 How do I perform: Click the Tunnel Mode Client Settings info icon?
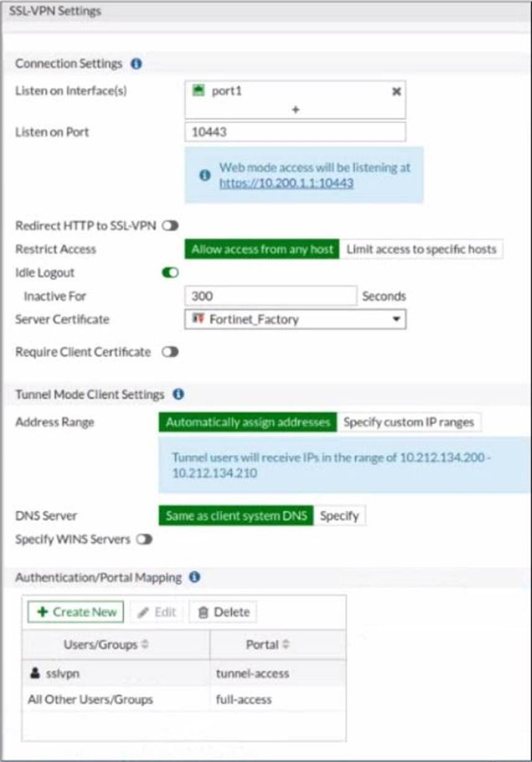178,394
